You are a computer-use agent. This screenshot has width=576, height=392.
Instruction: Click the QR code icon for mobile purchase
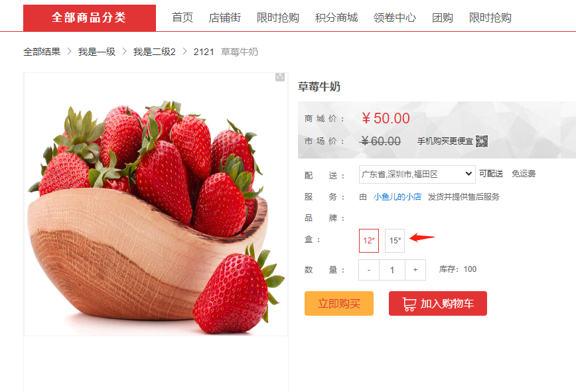tap(482, 141)
